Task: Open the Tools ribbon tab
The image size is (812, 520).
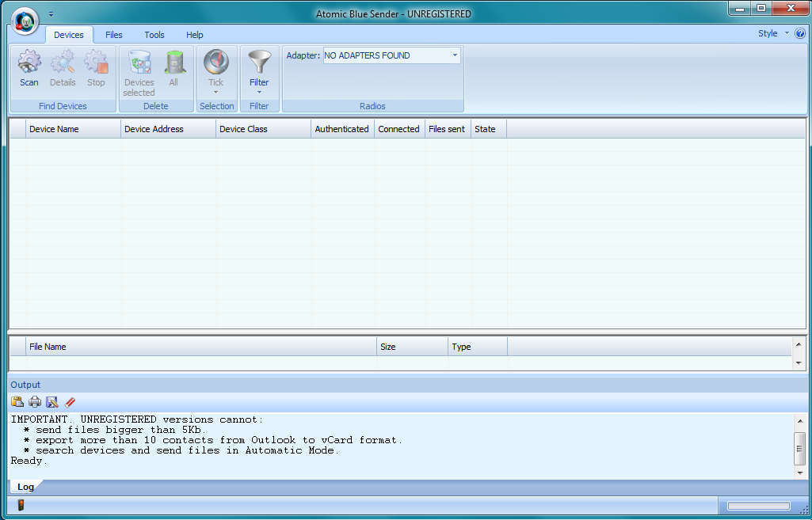Action: 154,35
